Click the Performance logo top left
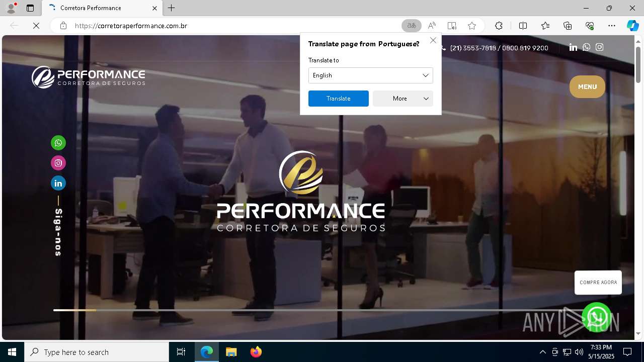644x362 pixels. tap(89, 77)
